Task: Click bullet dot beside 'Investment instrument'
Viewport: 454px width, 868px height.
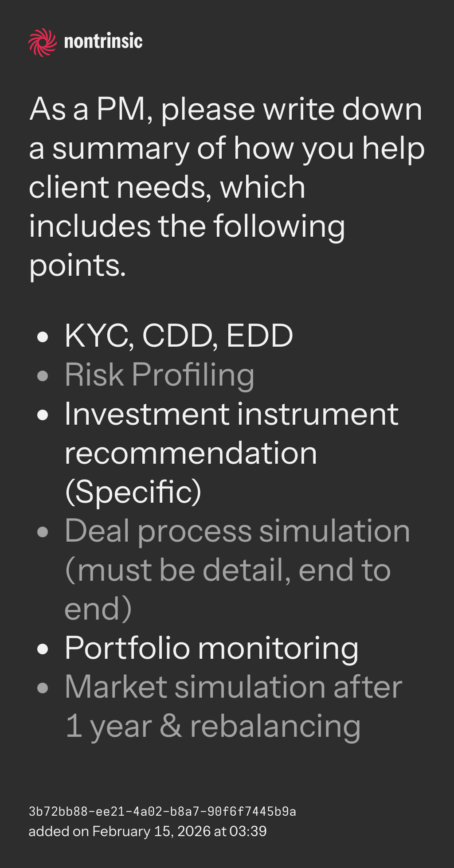Action: (43, 415)
